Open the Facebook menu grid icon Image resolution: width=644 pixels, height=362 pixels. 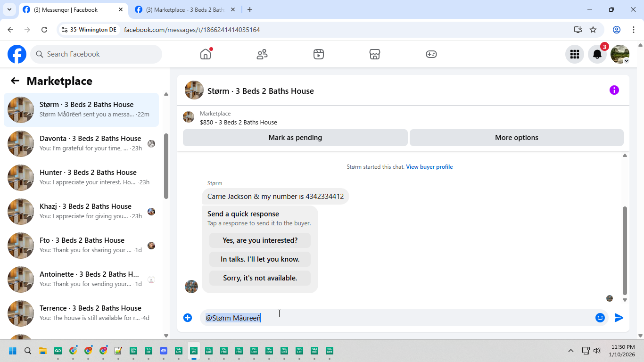pyautogui.click(x=575, y=54)
